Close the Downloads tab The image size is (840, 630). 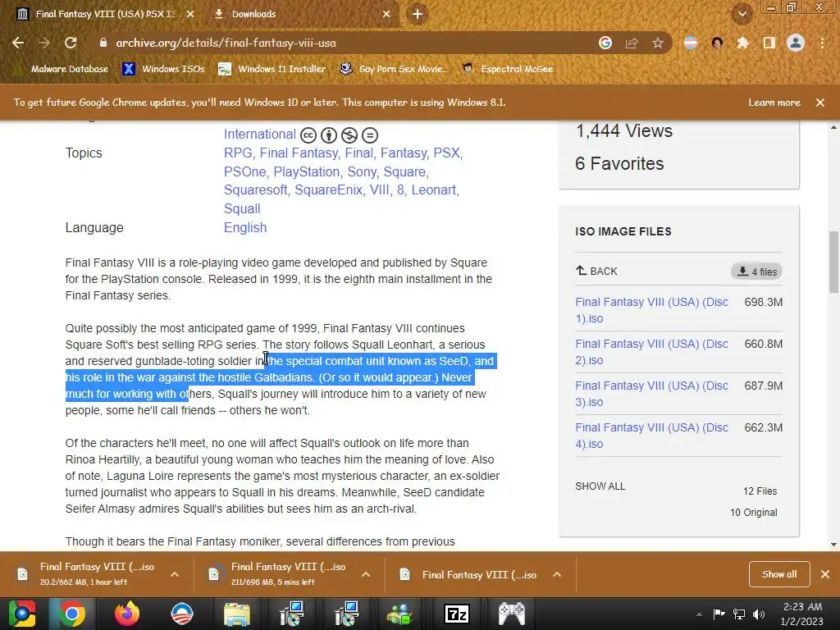(x=386, y=14)
